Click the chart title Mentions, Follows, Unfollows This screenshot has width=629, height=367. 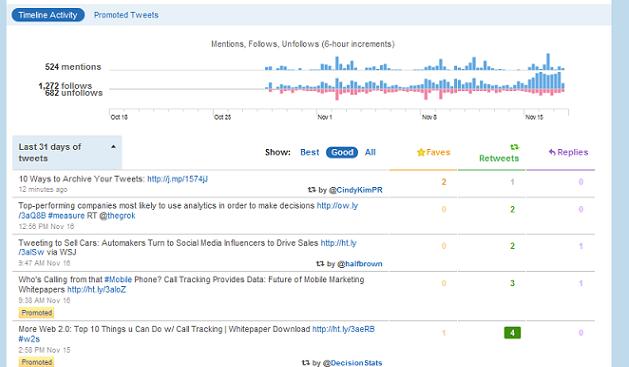tap(303, 44)
